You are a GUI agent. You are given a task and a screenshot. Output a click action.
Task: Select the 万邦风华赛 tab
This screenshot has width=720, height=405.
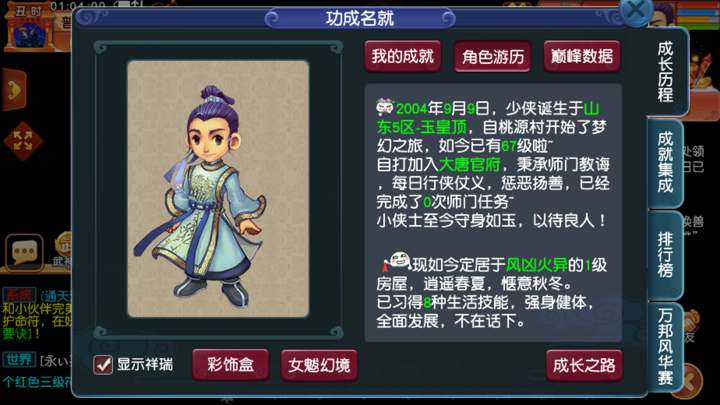(665, 347)
